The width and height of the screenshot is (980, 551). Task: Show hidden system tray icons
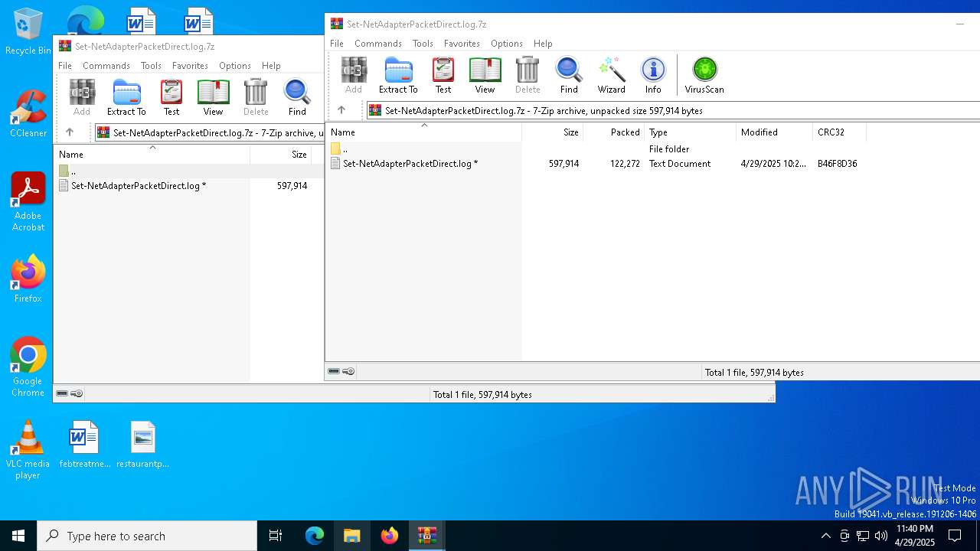pos(825,536)
